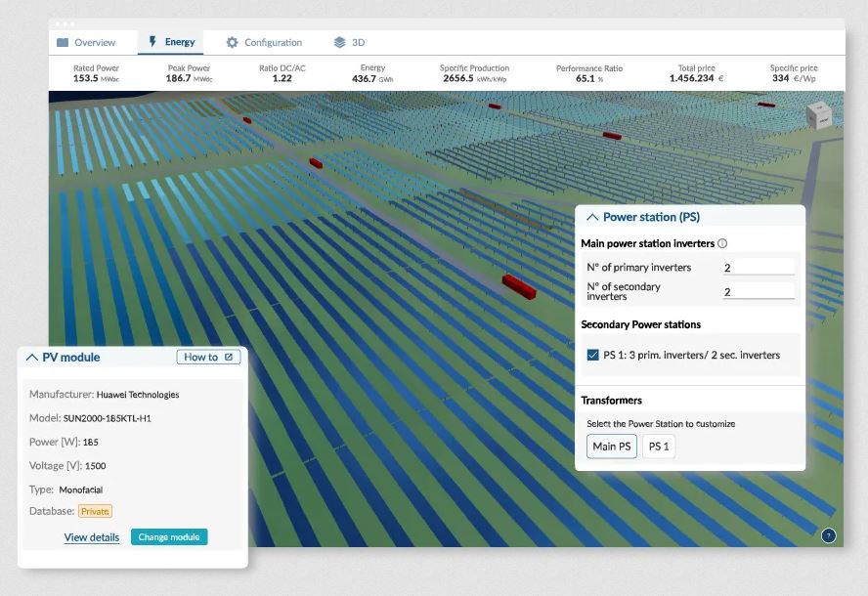Click the info icon beside Main power station inverters
Screen dimensions: 868x596
(x=722, y=243)
